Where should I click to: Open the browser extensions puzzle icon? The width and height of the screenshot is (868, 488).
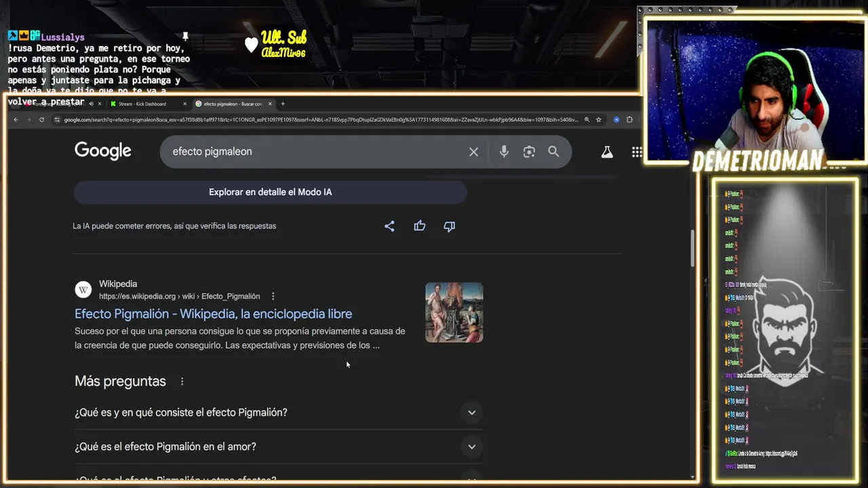629,120
